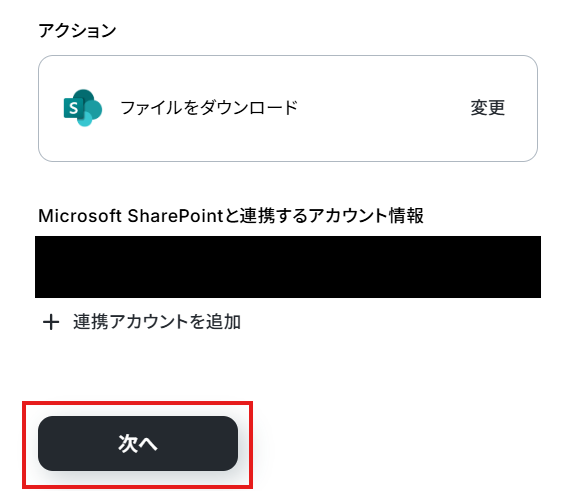
Task: Click empty space beside 変更 in the card
Action: click(x=383, y=108)
